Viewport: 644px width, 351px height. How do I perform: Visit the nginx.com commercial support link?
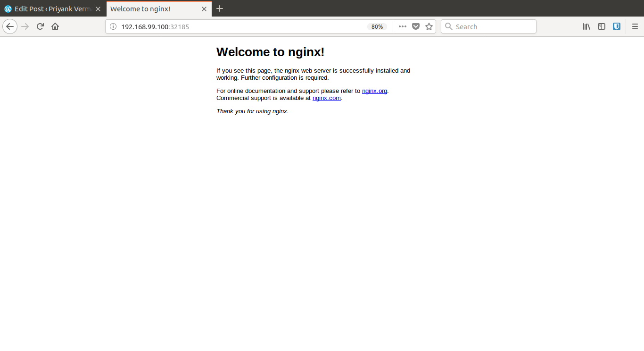327,98
